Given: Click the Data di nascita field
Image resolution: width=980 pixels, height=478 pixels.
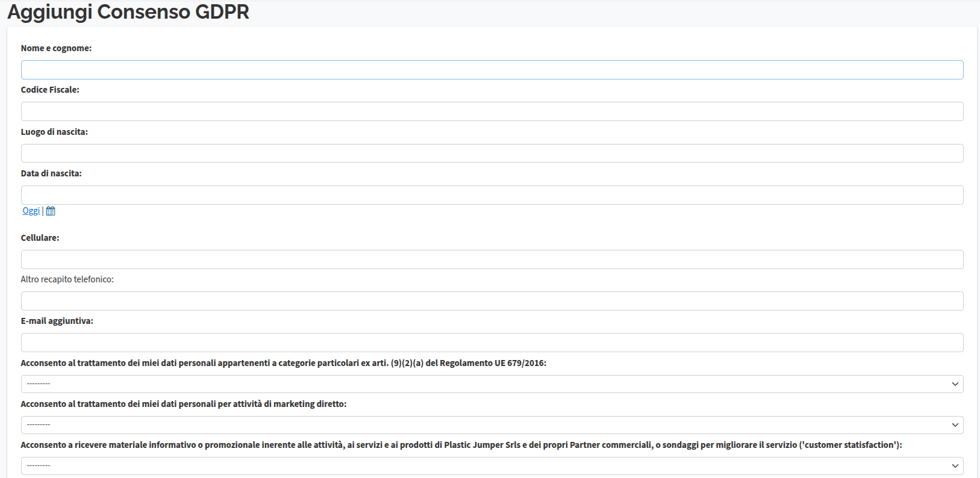Looking at the screenshot, I should coord(492,195).
